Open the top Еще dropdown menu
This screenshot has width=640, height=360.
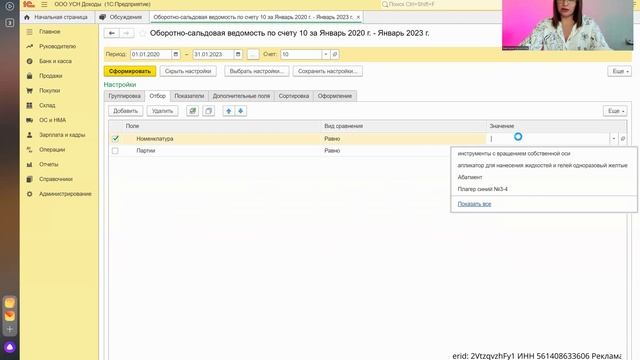(x=620, y=71)
